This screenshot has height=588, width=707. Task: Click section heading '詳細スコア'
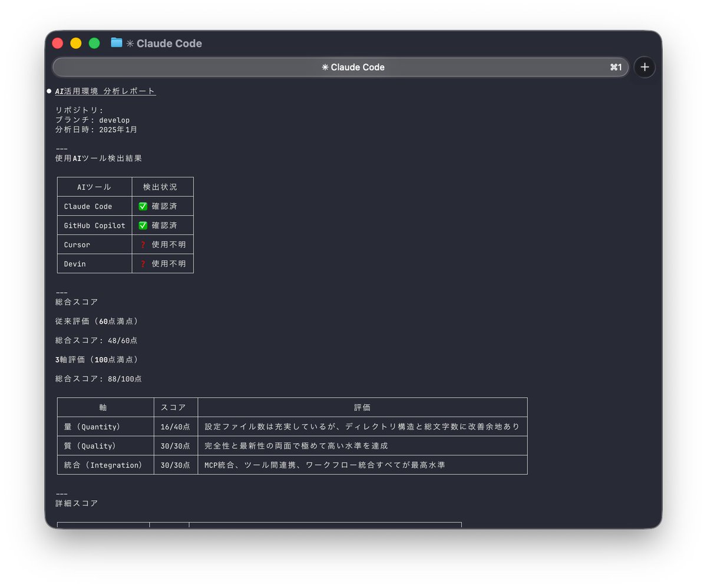(x=77, y=503)
